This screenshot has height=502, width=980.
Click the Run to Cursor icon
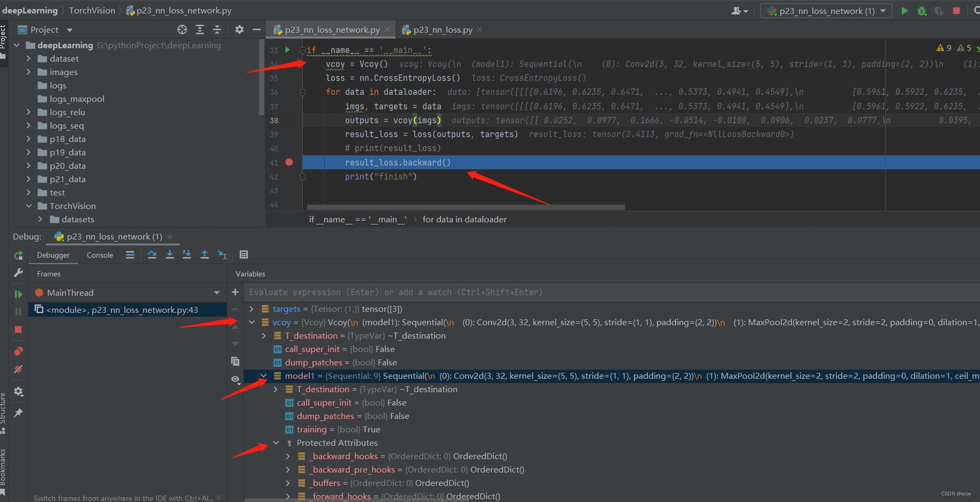(222, 254)
